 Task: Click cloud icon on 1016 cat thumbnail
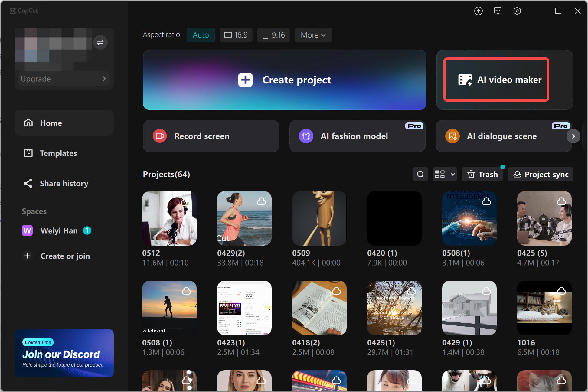click(561, 291)
